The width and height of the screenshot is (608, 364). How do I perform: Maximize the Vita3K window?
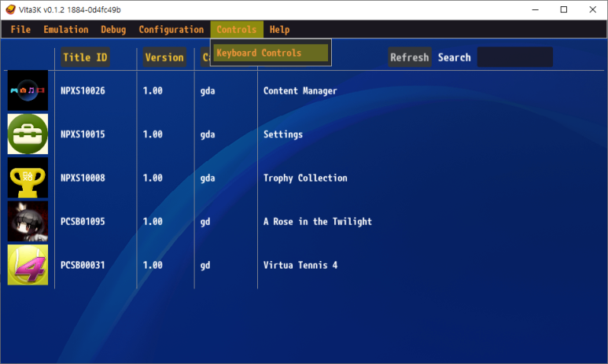[564, 9]
